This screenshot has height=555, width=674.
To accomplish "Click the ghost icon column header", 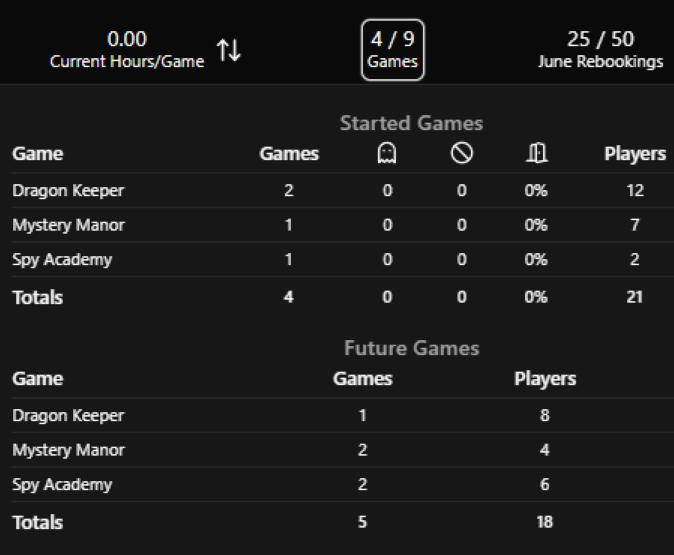I will tap(387, 153).
